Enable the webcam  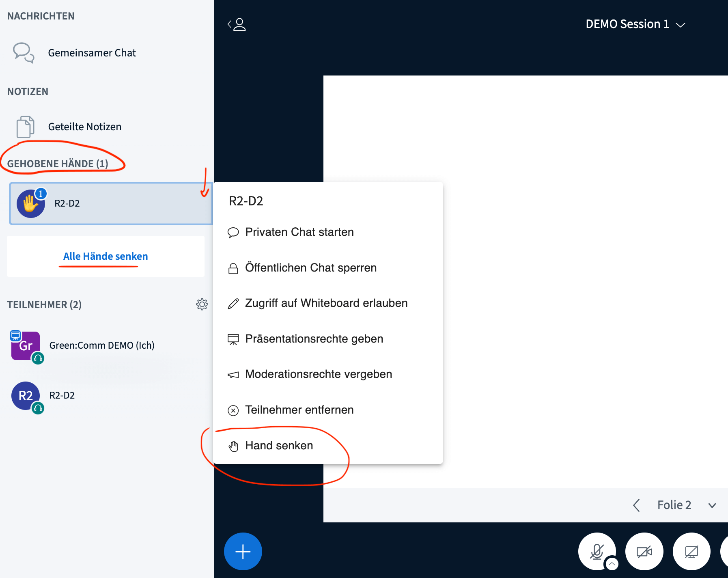click(644, 551)
